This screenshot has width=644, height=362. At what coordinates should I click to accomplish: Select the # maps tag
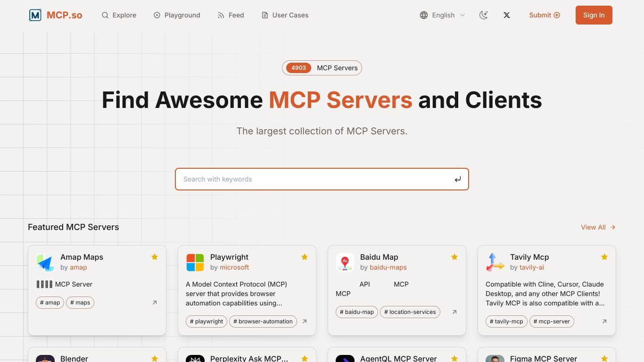coord(80,303)
